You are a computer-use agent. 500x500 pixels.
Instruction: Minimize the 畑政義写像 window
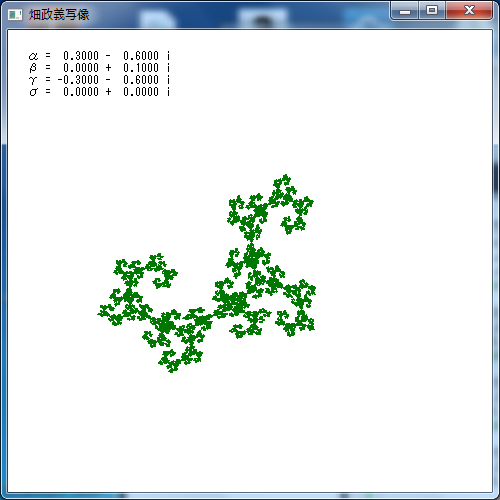405,10
